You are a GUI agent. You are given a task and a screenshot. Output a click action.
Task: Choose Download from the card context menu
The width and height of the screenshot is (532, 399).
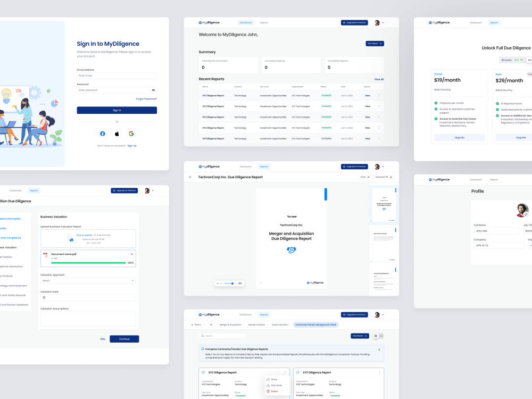(274, 385)
